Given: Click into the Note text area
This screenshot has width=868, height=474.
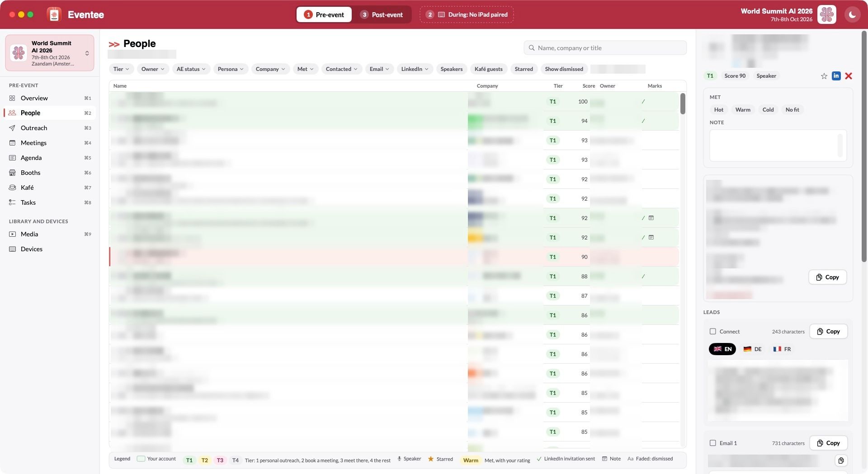Looking at the screenshot, I should point(778,145).
